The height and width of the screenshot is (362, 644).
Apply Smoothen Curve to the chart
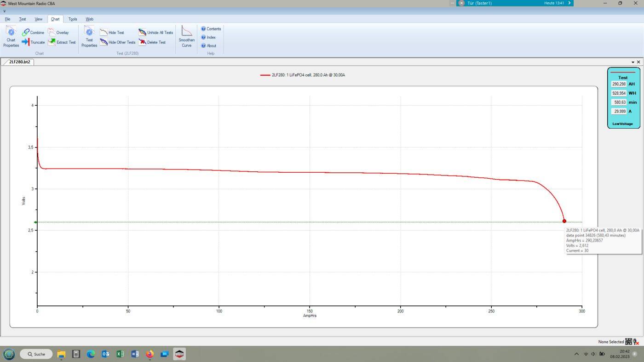point(186,37)
